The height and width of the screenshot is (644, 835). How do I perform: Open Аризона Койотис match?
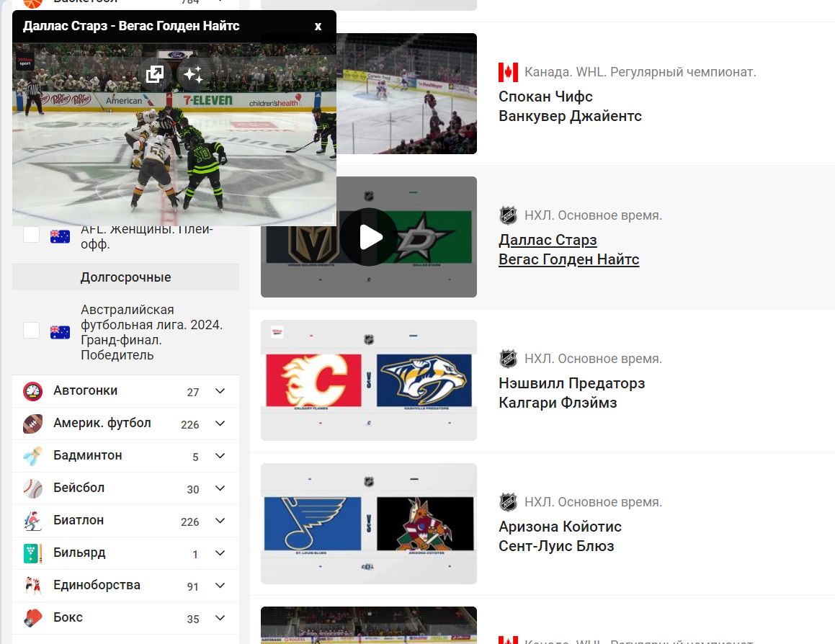(560, 527)
